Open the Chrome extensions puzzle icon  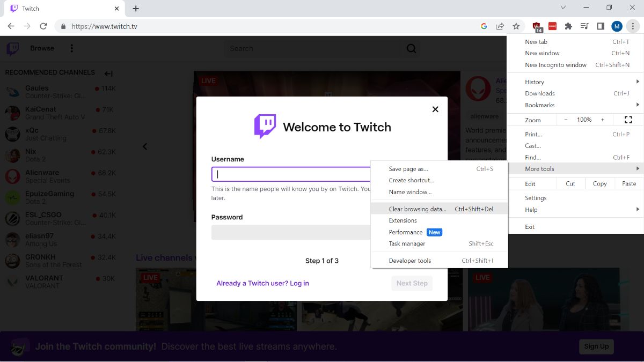(x=568, y=26)
